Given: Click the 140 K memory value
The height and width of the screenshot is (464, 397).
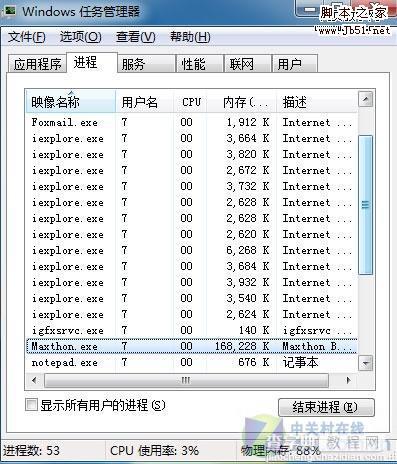Looking at the screenshot, I should point(254,330).
